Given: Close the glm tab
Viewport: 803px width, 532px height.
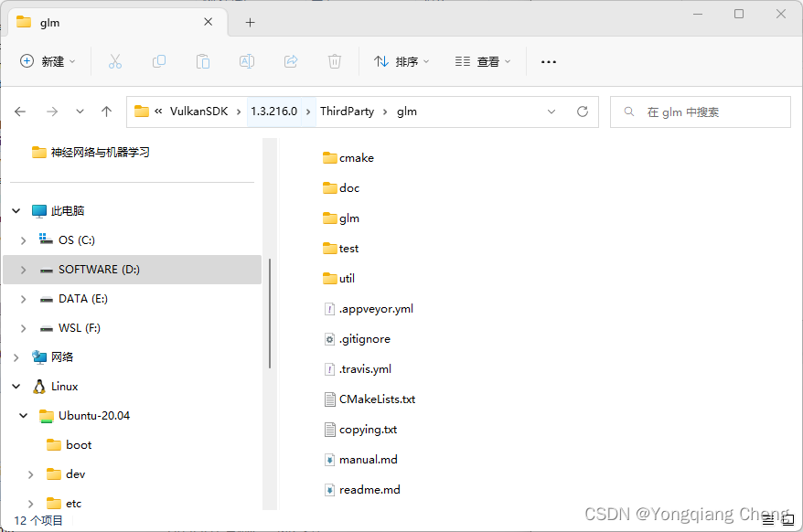Looking at the screenshot, I should pyautogui.click(x=208, y=22).
